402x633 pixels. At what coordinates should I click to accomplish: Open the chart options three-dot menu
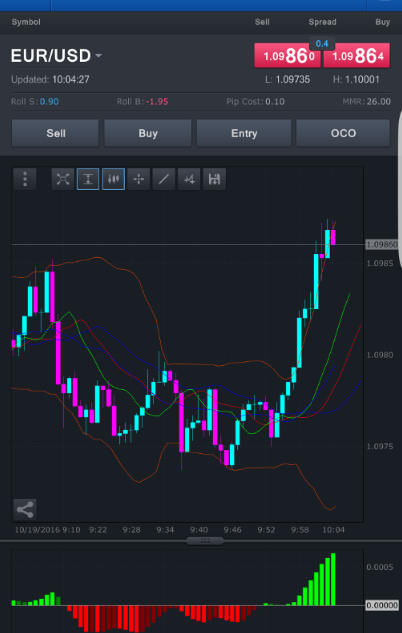point(25,179)
